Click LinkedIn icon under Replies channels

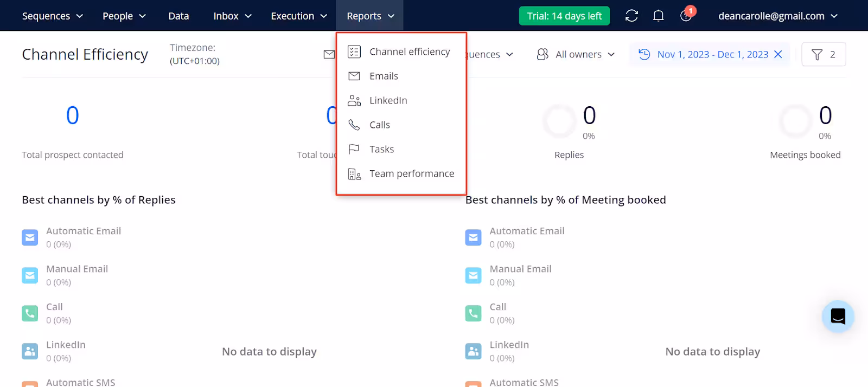click(30, 351)
